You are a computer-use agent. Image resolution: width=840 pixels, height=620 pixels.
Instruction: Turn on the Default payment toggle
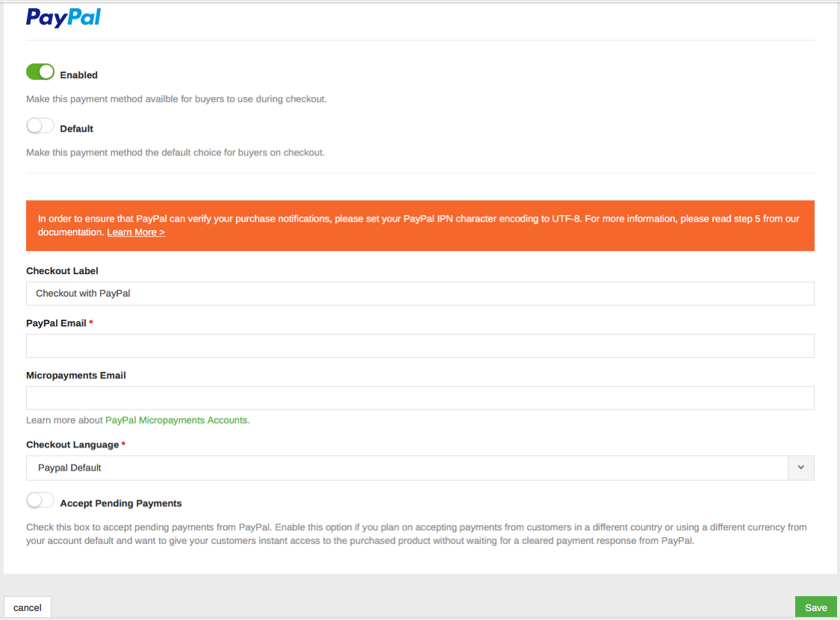click(x=40, y=125)
